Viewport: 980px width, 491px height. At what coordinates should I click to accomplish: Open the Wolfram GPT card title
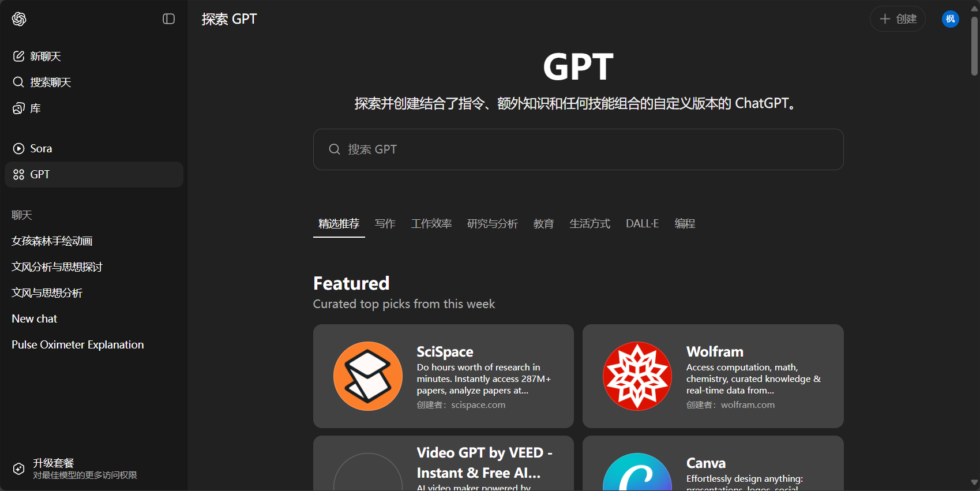coord(715,351)
